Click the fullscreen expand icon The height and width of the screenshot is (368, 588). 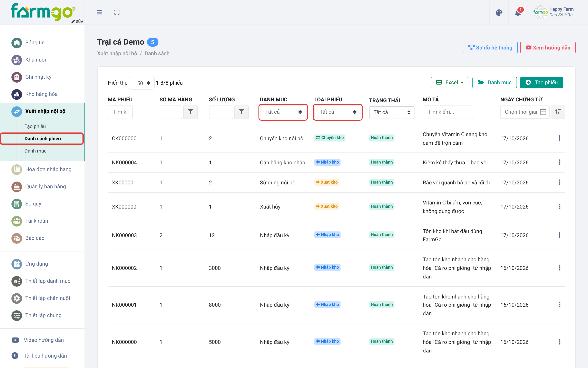click(117, 12)
